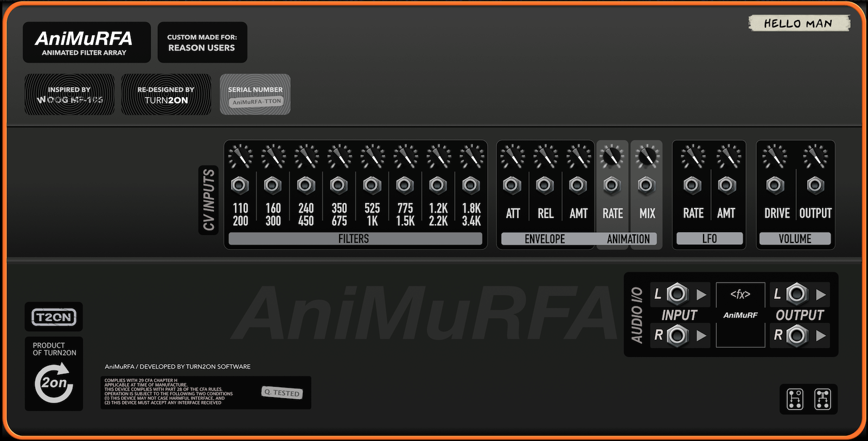Click the 350/675 filter CV input jack
The width and height of the screenshot is (868, 441).
pos(339,186)
